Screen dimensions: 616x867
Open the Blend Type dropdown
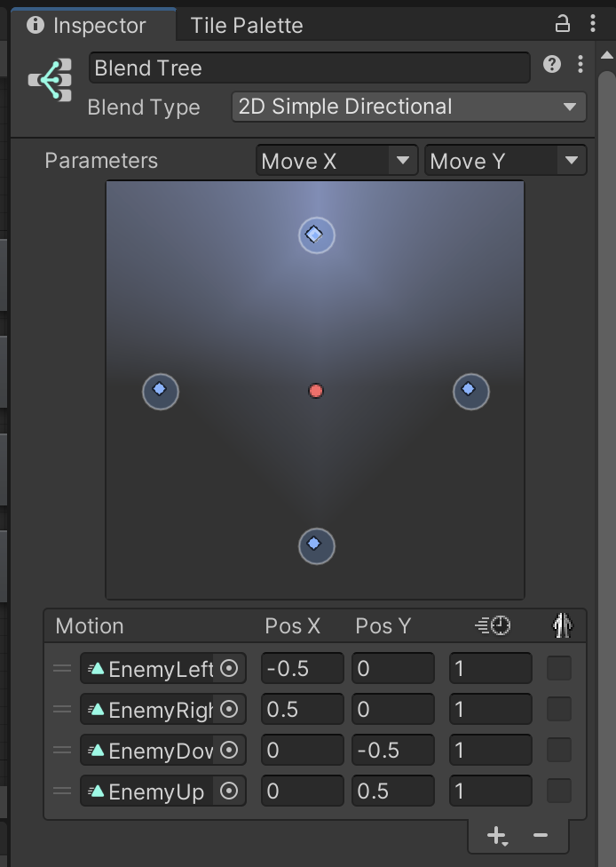tap(408, 107)
